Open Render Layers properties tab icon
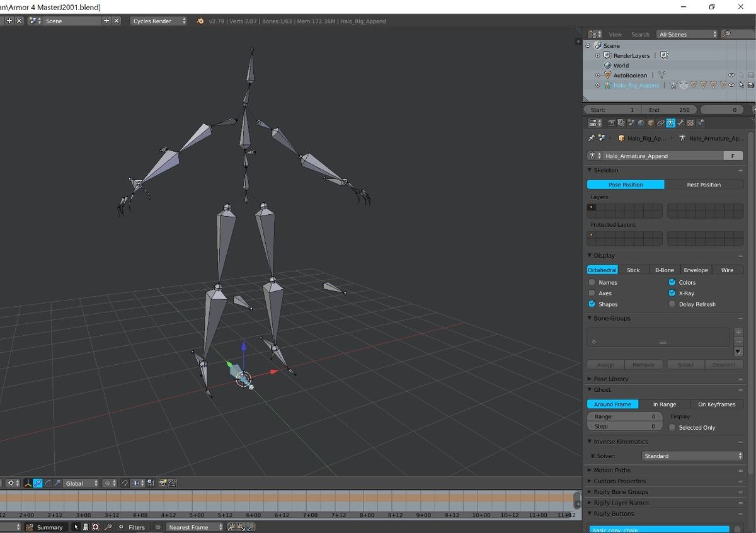Viewport: 756px width, 533px height. click(621, 123)
